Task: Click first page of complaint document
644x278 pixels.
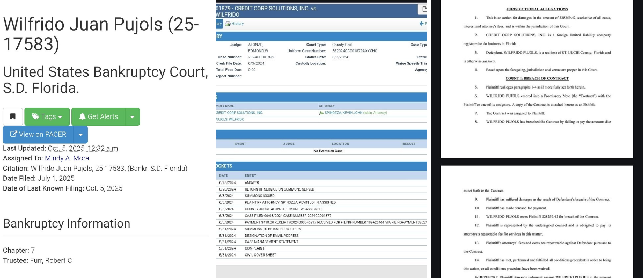Action: (537, 79)
